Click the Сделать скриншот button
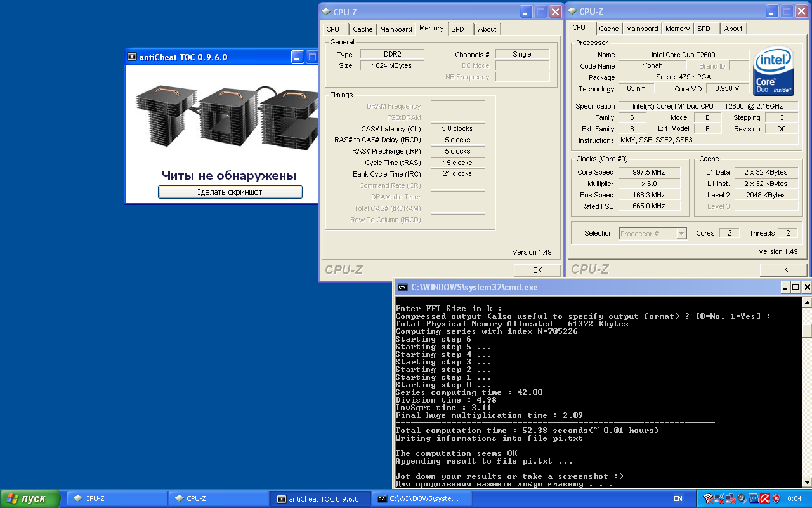This screenshot has height=508, width=812. (x=230, y=192)
